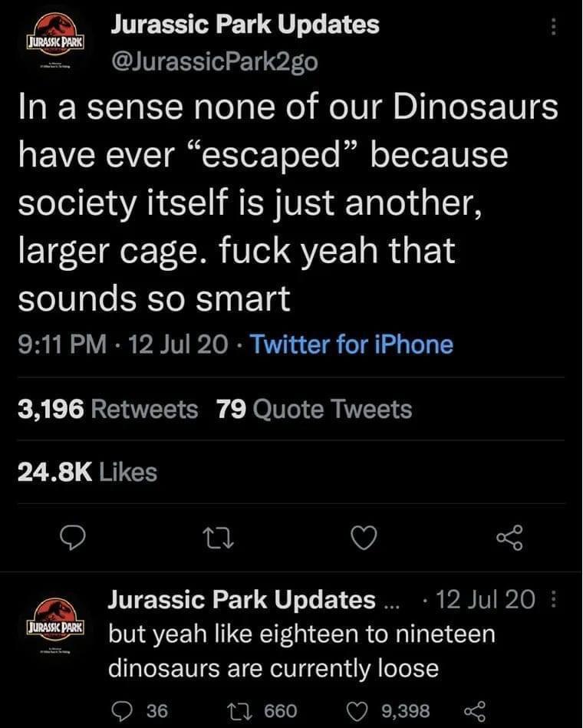Share the main tweet
Screen dimensions: 583x728
click(x=509, y=539)
